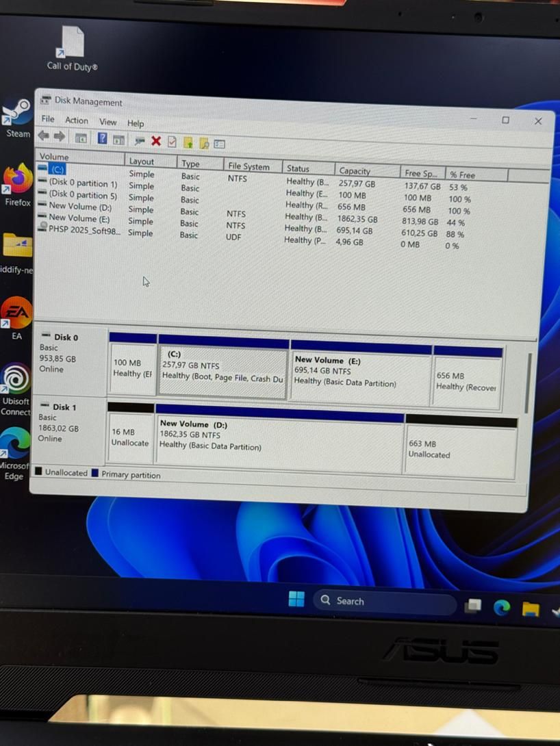Open the Action menu
The image size is (560, 746).
[x=77, y=120]
